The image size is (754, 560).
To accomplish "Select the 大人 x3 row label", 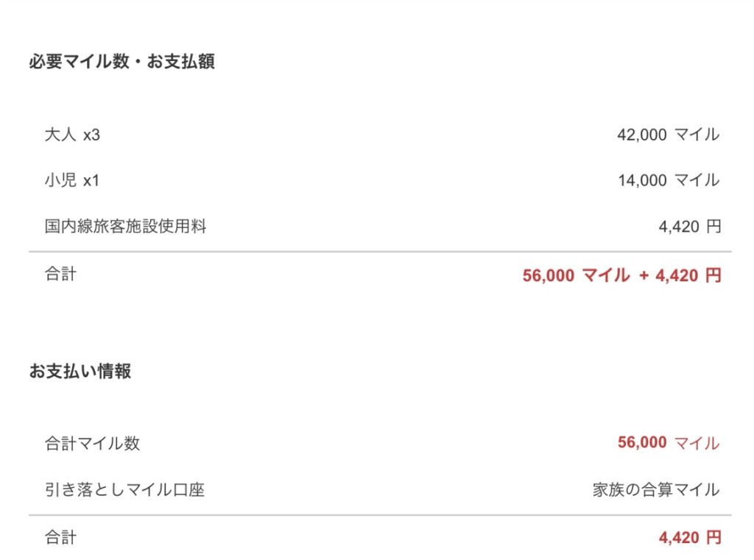I will [x=72, y=135].
